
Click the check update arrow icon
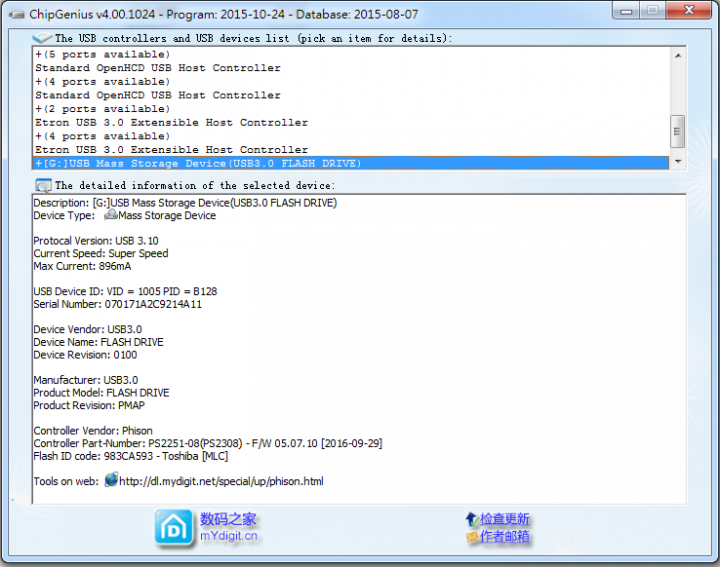tap(472, 519)
